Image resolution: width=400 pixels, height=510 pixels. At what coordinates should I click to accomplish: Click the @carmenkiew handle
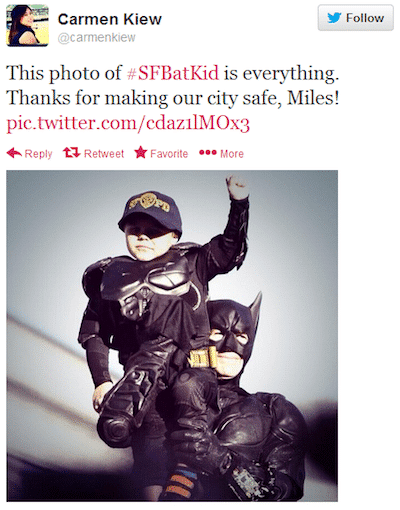tap(97, 38)
